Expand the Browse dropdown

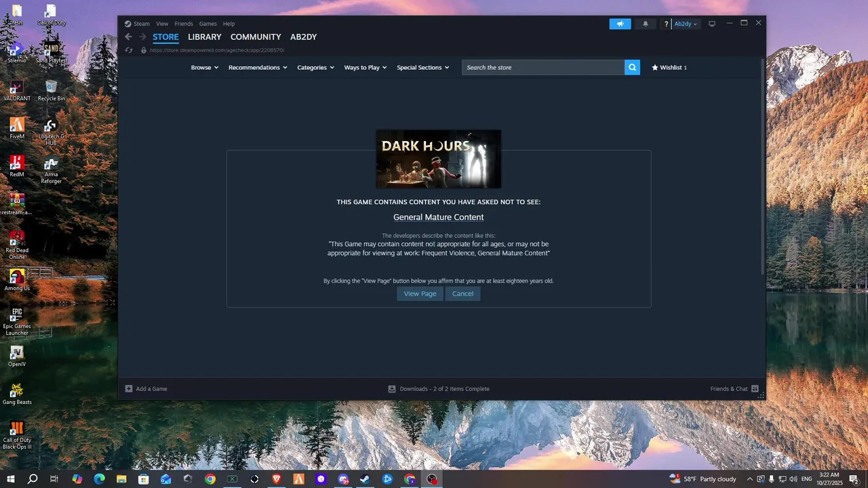[x=204, y=68]
